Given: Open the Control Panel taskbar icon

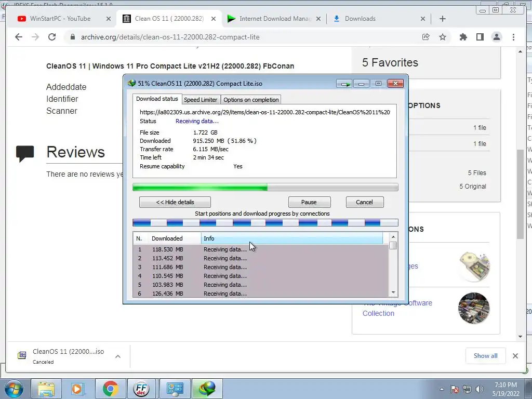Looking at the screenshot, I should coord(175,389).
